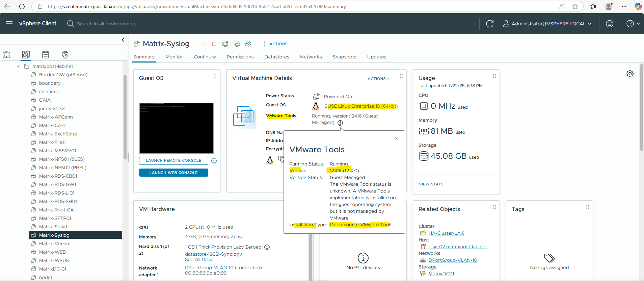This screenshot has height=281, width=644.
Task: Open dashboard customize gear icon
Action: click(630, 74)
